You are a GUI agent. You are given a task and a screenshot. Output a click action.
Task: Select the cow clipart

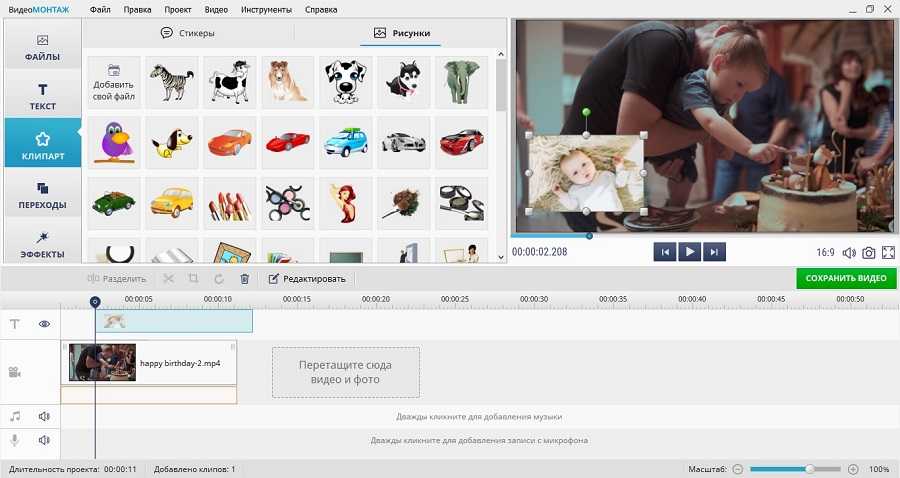230,82
